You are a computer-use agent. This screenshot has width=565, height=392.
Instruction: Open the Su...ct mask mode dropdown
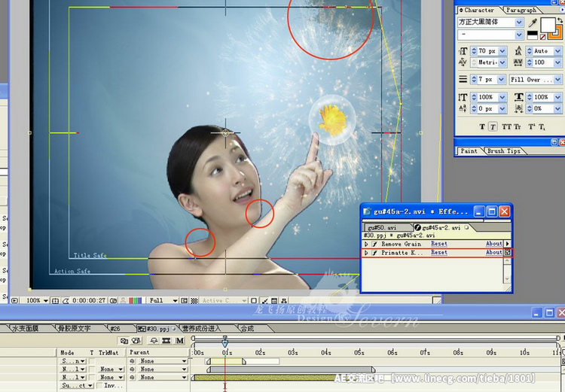pos(77,385)
